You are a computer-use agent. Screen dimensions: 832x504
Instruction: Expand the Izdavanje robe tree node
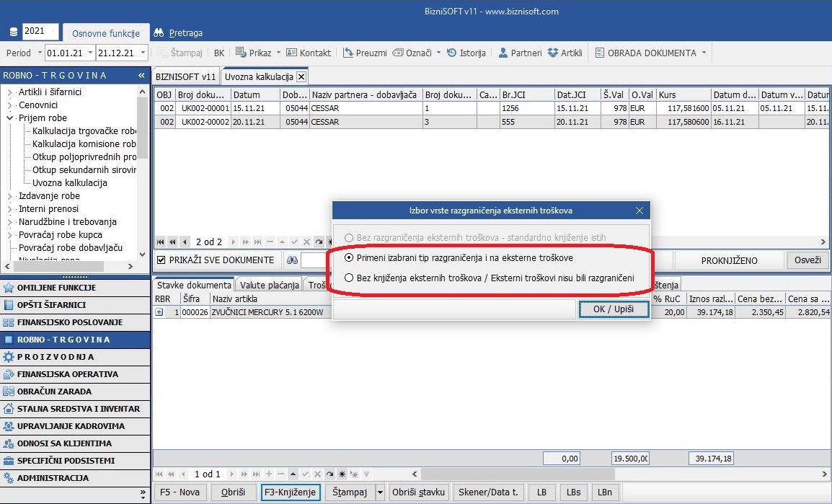pyautogui.click(x=10, y=196)
